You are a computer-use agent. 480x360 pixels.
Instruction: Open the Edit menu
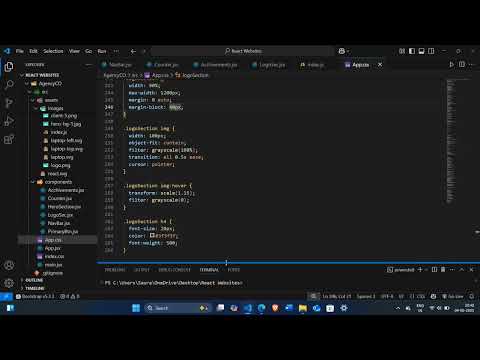coord(33,51)
